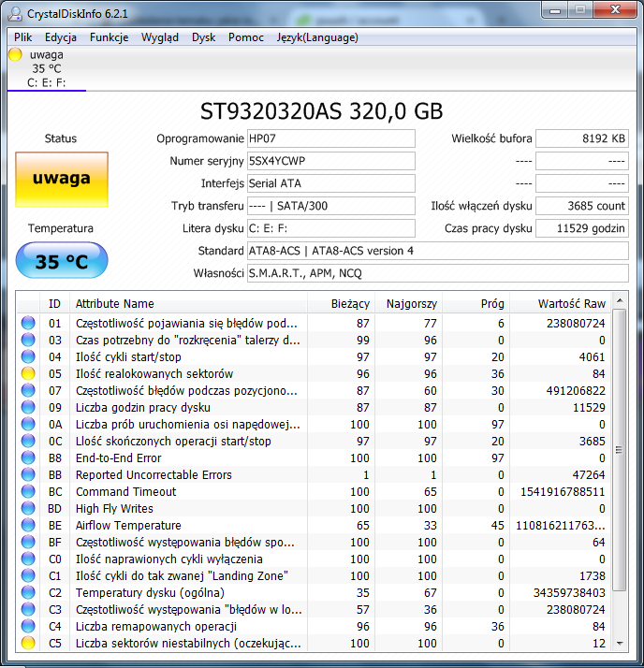Open the Edycja menu

pos(61,37)
